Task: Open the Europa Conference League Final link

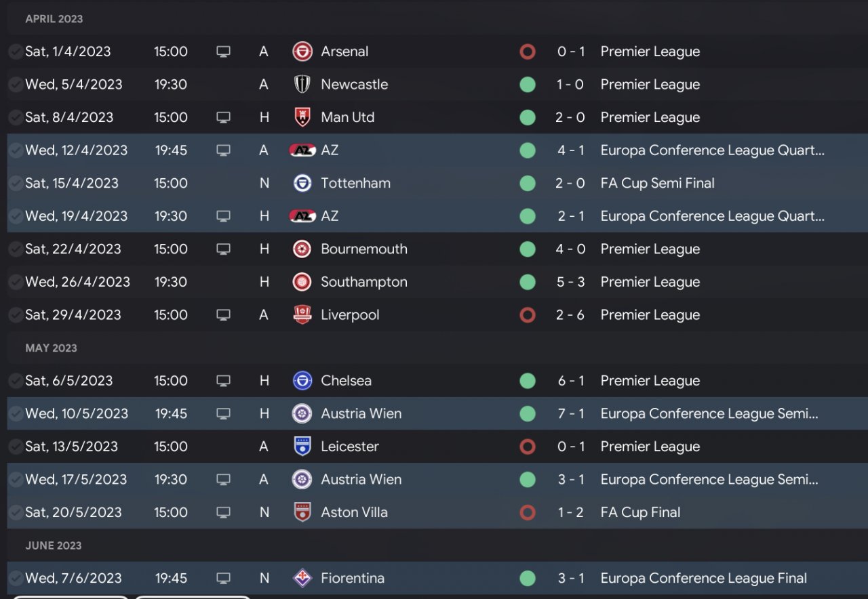Action: coord(703,579)
